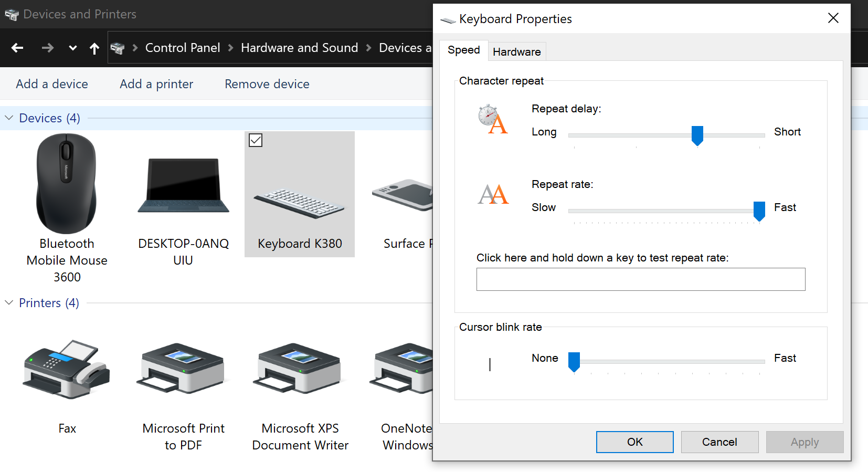Click the back arrow navigation button

[x=17, y=48]
